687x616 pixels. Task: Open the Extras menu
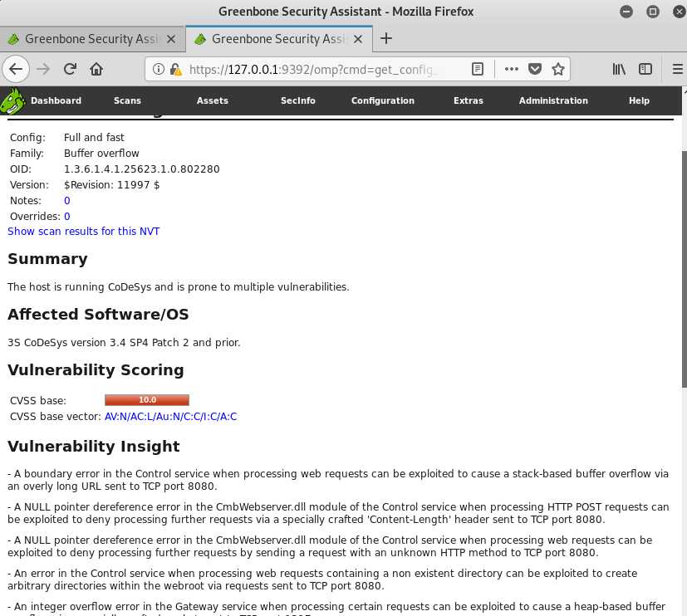click(x=468, y=100)
